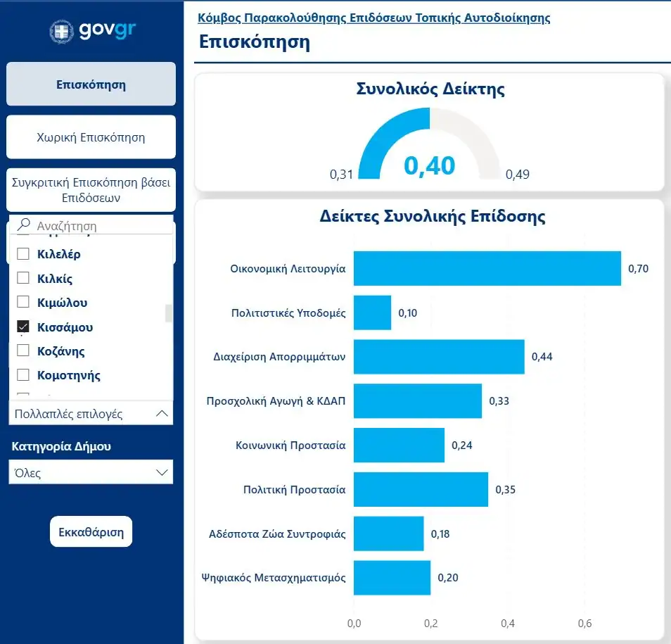Collapse the Πολλαπλές επιλογές dropdown
Screen dimensions: 671x644
tap(162, 414)
